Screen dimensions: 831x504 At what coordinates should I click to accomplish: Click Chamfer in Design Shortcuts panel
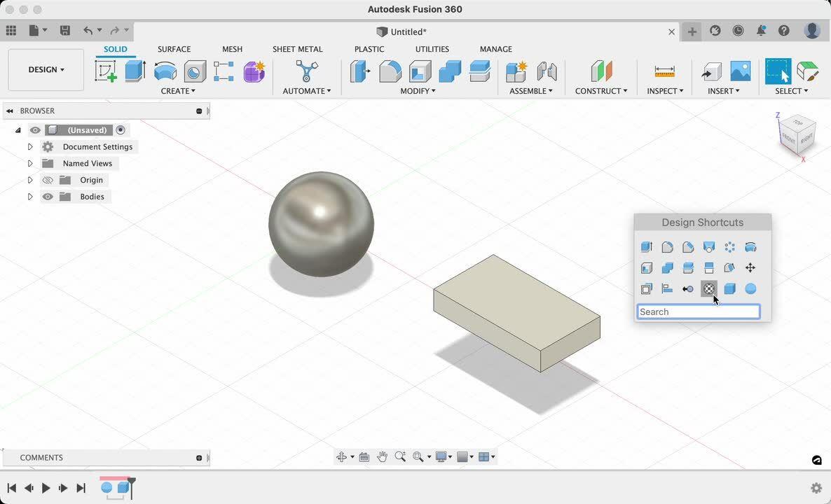click(688, 246)
